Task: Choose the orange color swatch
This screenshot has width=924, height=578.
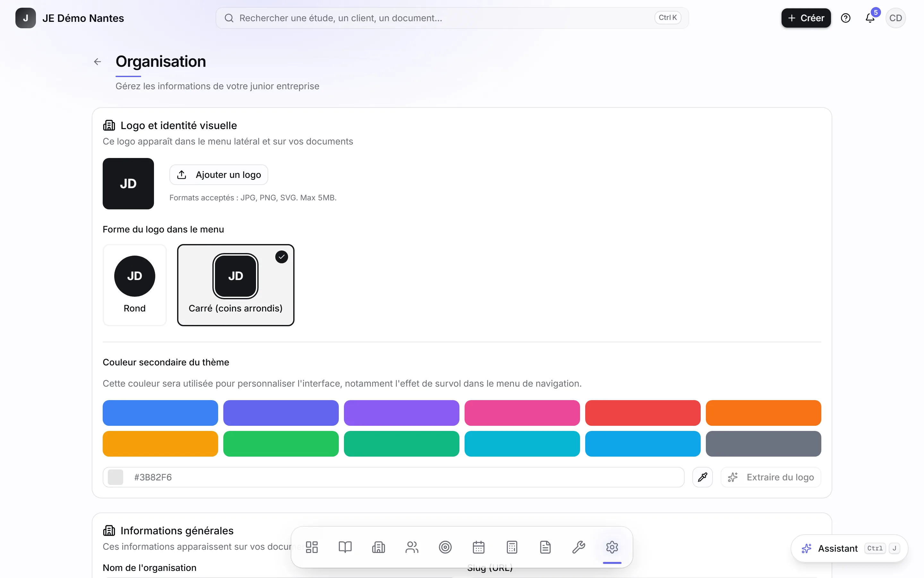Action: click(x=764, y=413)
